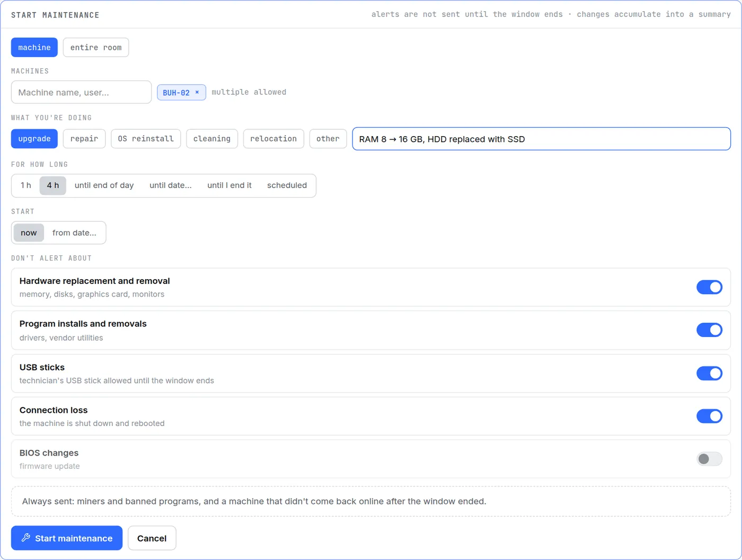Choose the other activity
Image resolution: width=742 pixels, height=560 pixels.
[328, 139]
